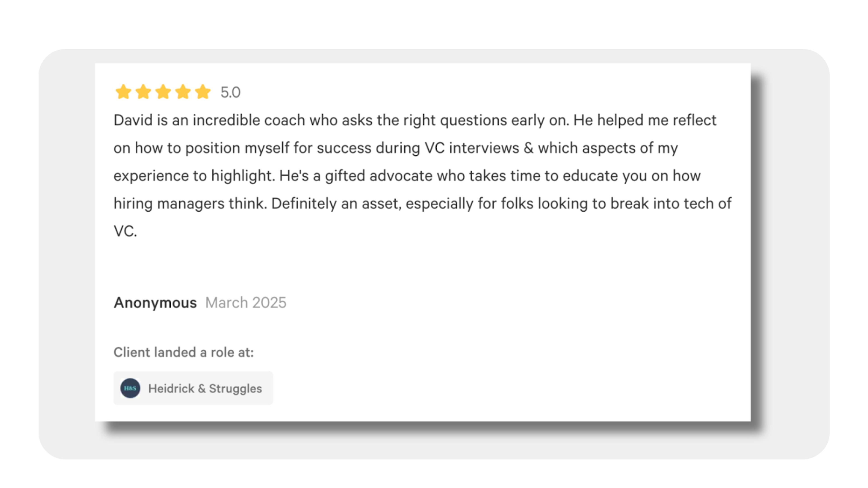
Task: Click the Anonymous reviewer name
Action: click(x=155, y=303)
